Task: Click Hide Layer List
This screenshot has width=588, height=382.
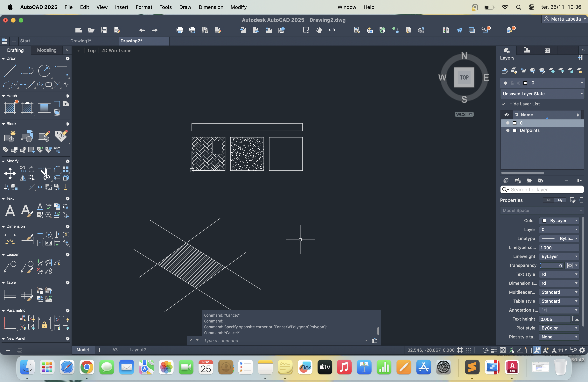Action: point(524,104)
